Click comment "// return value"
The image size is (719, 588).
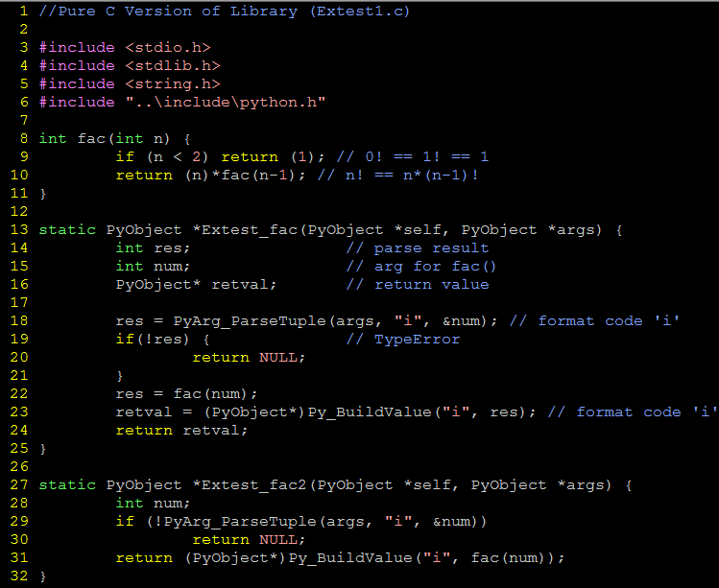pos(418,285)
